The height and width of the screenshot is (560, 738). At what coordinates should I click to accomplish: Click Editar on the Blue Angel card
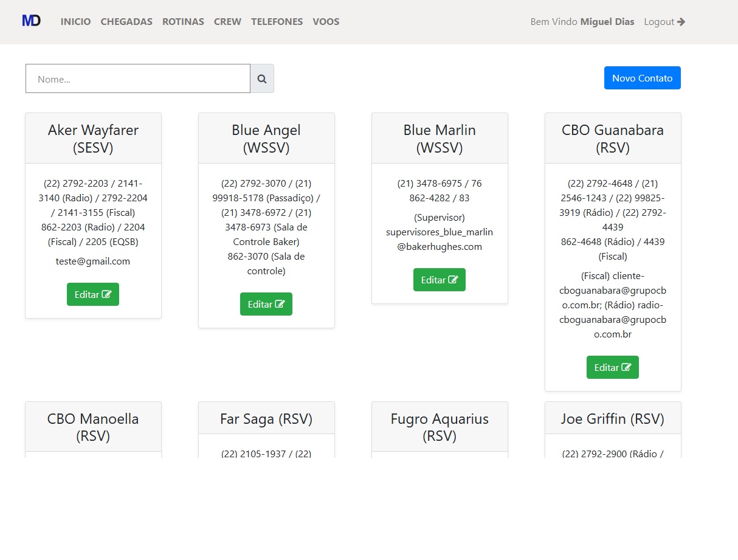pos(266,304)
